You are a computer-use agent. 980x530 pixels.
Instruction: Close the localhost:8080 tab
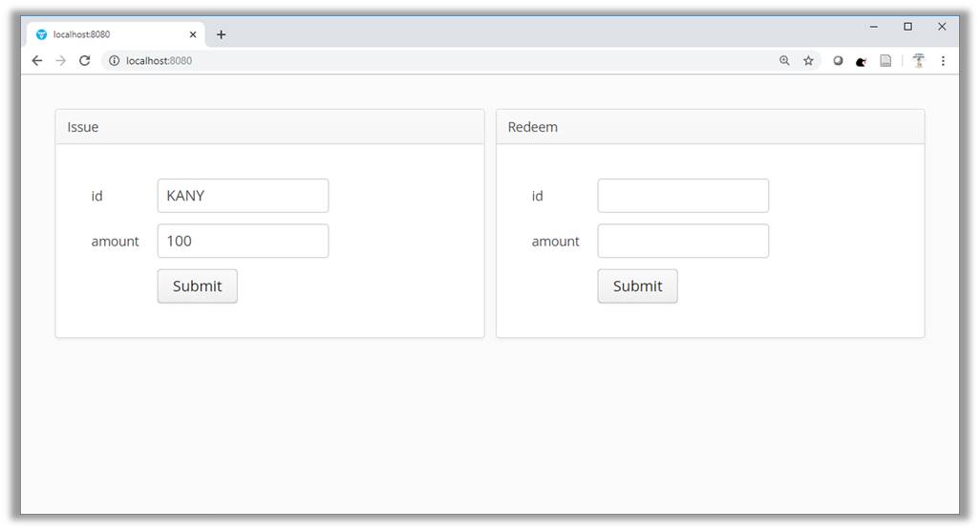click(x=193, y=34)
